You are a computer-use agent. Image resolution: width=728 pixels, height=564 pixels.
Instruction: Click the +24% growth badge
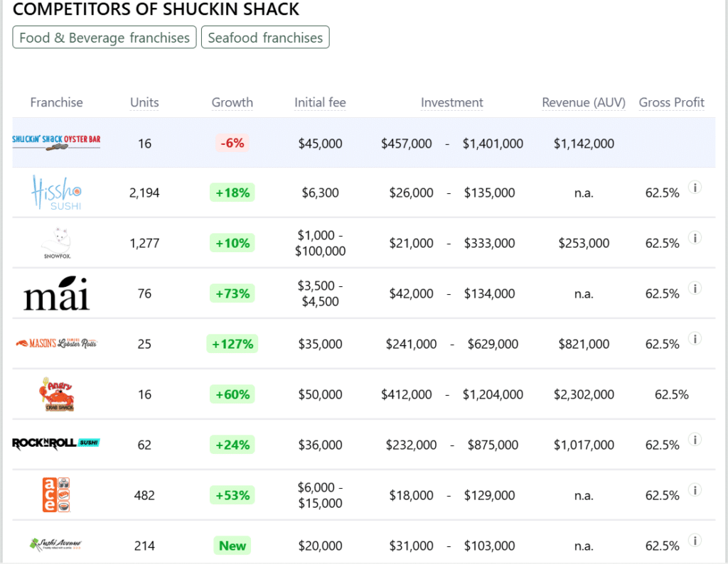232,445
